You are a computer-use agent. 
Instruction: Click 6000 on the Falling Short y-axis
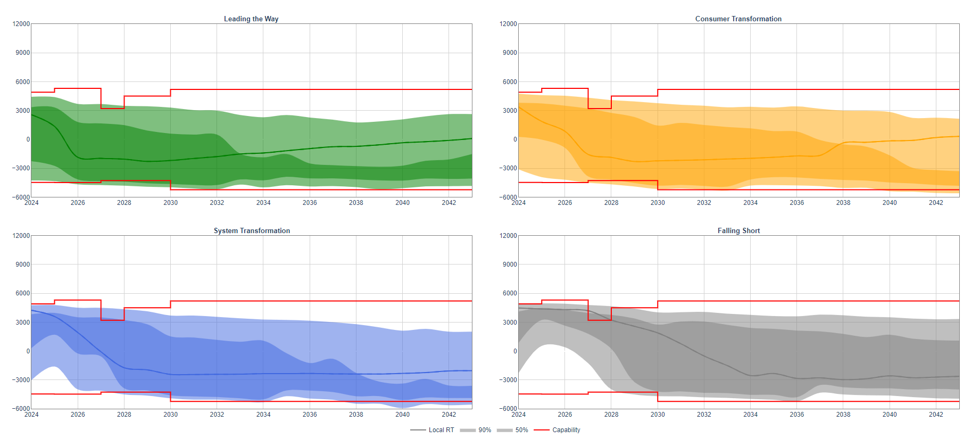tap(510, 293)
